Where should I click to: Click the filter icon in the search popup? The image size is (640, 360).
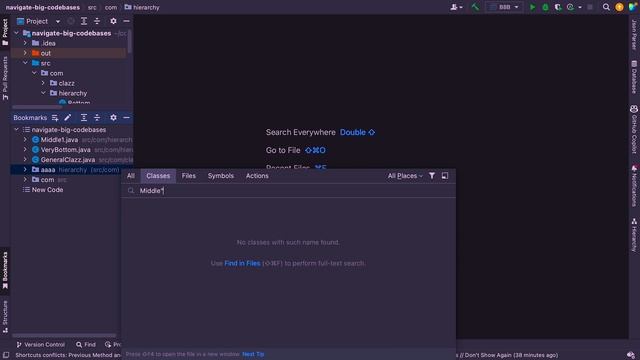click(431, 176)
